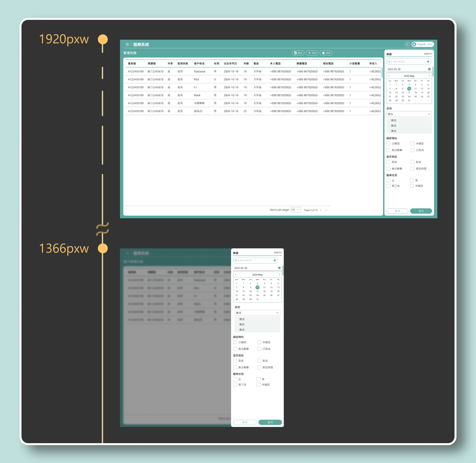Click eraser icon inside lower panel's search box
The image size is (476, 463).
[x=275, y=260]
